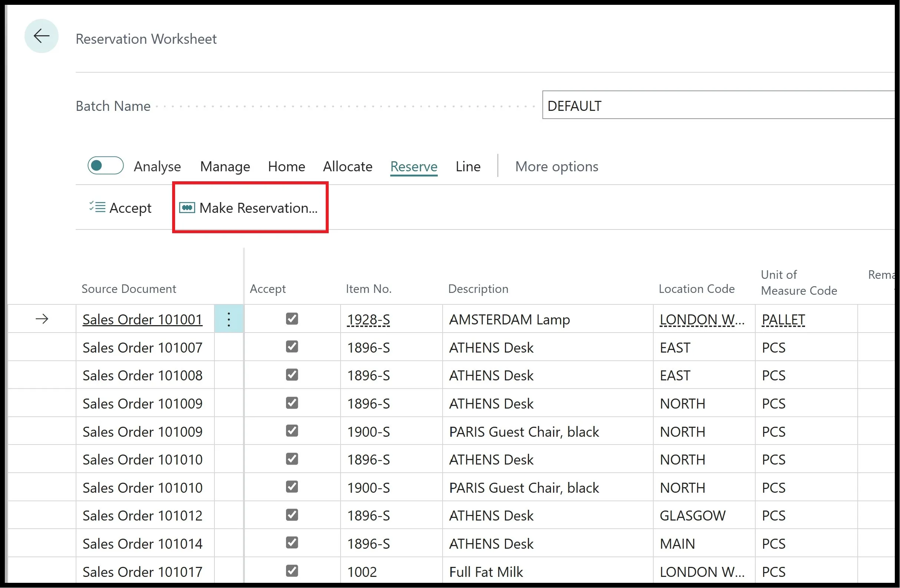Click the Description column header
The width and height of the screenshot is (900, 588).
(478, 289)
